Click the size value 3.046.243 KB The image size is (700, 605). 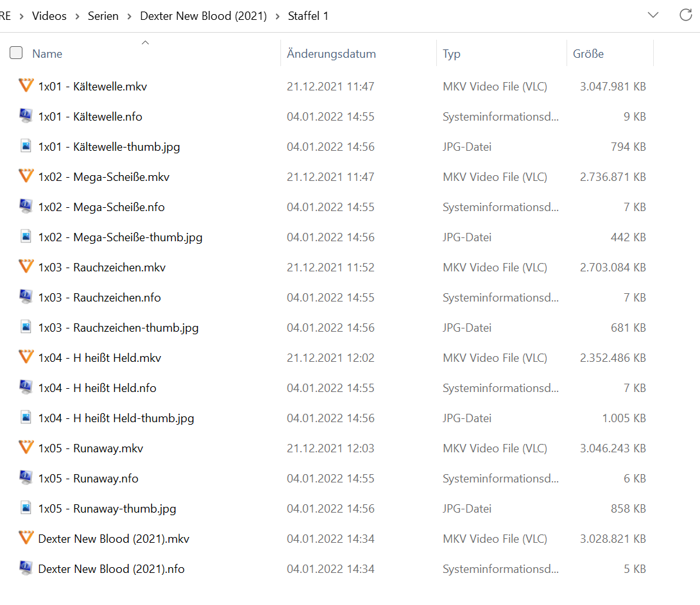(x=613, y=448)
